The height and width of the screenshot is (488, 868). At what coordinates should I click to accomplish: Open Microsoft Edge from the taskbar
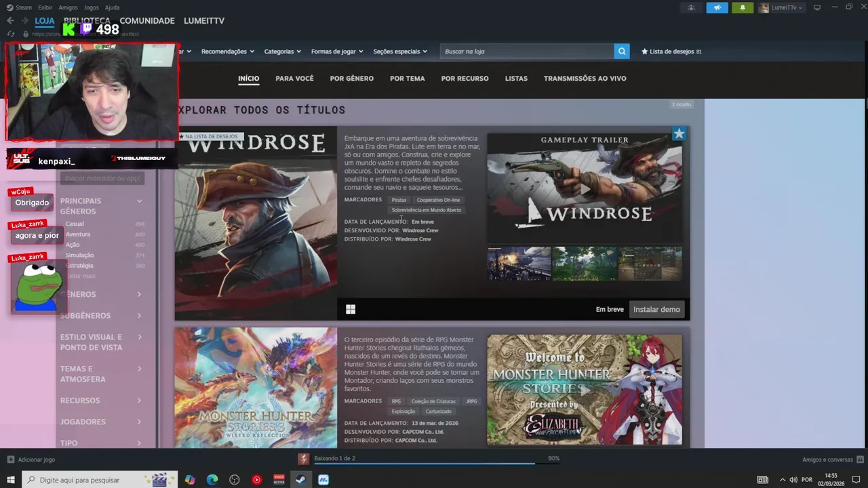pyautogui.click(x=212, y=480)
